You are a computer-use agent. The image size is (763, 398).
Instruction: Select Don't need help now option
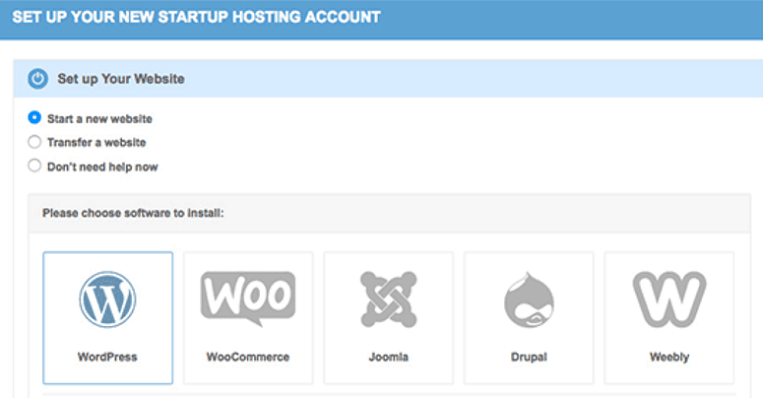(x=34, y=166)
